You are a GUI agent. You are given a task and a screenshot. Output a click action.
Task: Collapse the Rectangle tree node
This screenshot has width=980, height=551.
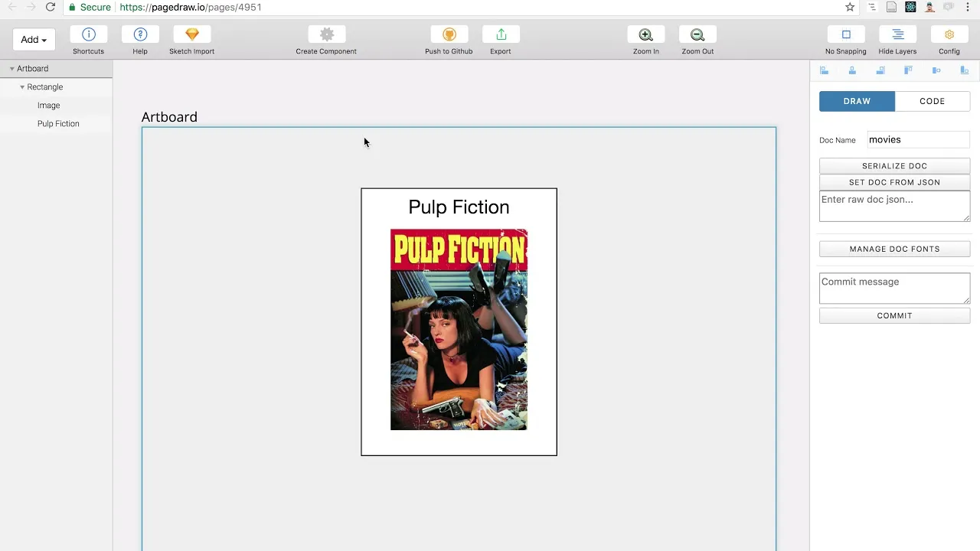22,87
